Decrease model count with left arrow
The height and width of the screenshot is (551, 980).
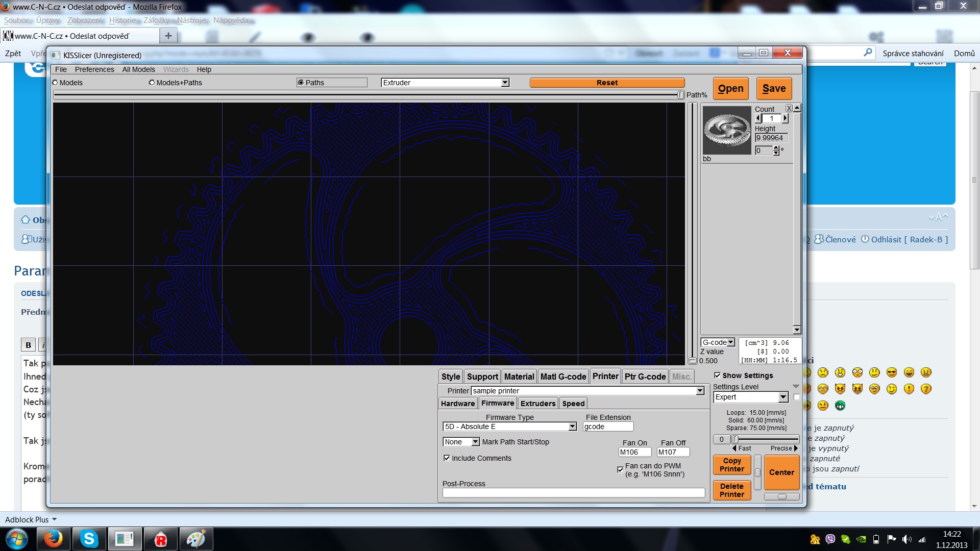click(758, 118)
